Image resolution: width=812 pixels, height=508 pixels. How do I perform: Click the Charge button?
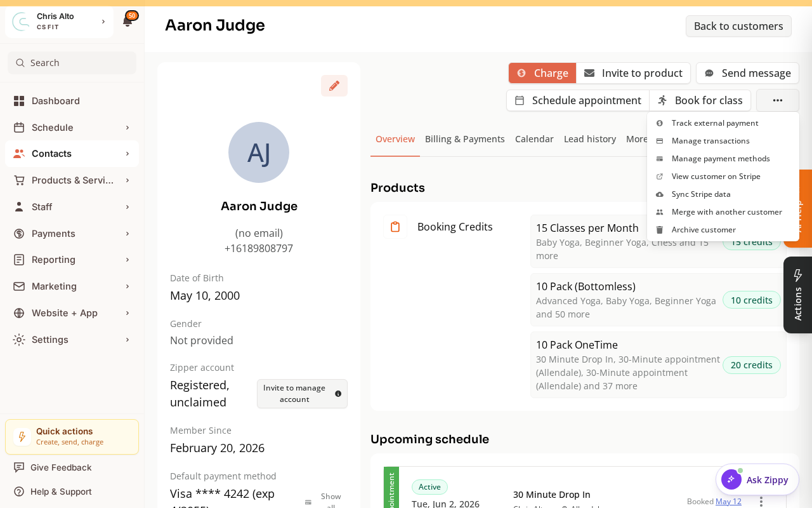click(542, 73)
